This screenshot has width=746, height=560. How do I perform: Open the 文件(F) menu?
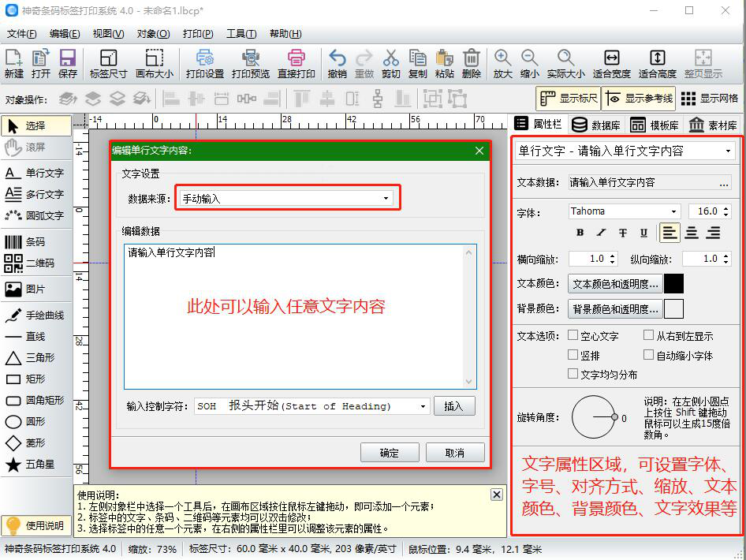[x=21, y=34]
